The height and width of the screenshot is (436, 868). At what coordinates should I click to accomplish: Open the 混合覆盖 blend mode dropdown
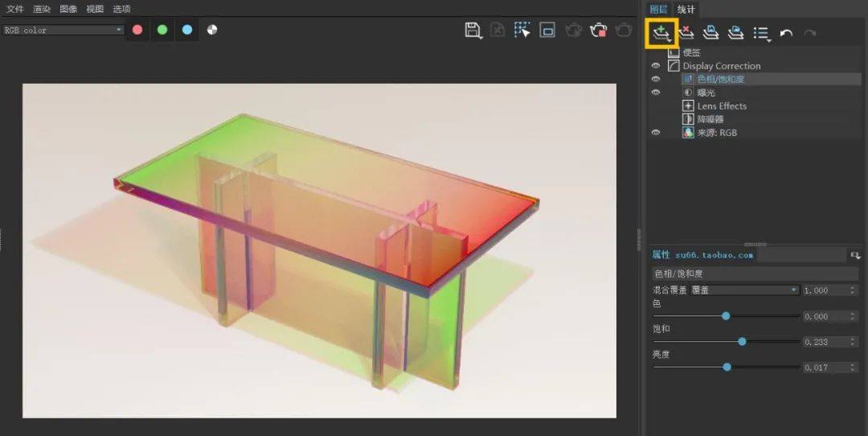[x=744, y=290]
